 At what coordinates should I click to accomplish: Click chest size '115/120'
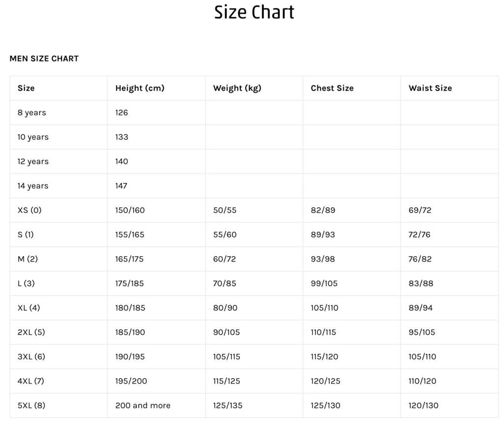(x=324, y=357)
